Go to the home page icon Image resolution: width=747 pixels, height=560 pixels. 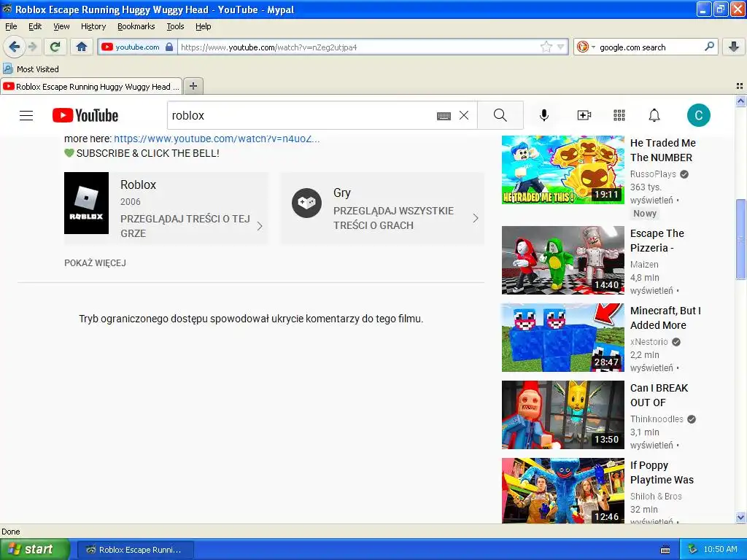pyautogui.click(x=82, y=47)
